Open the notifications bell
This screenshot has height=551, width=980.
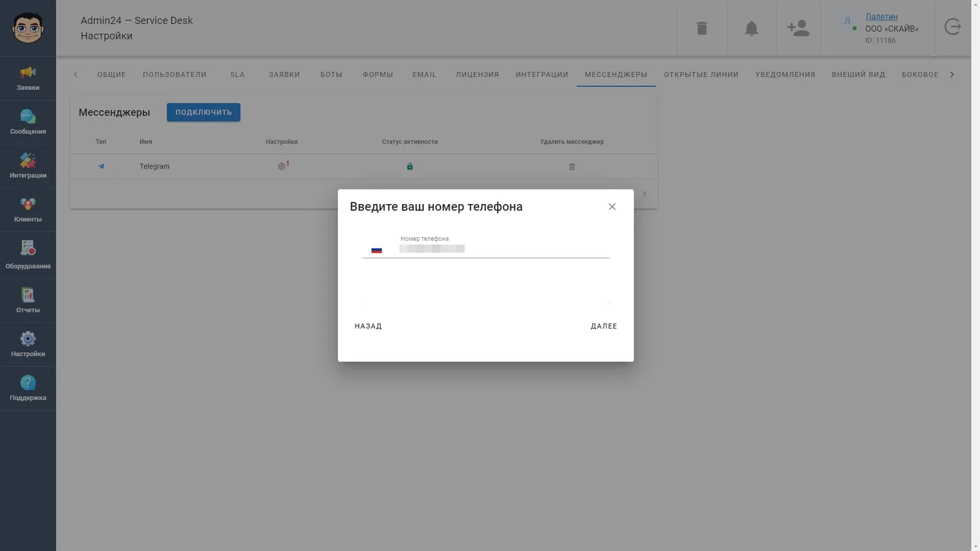point(751,28)
